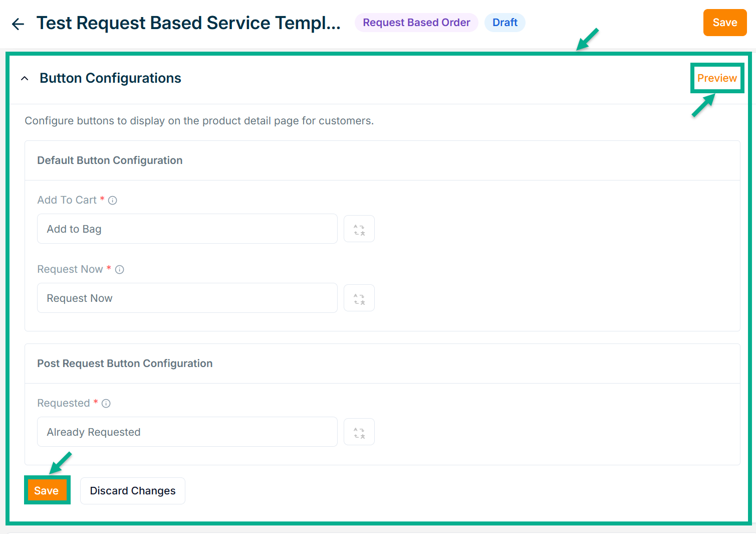The height and width of the screenshot is (534, 756).
Task: Click into the Add to Bag text field
Action: tap(187, 229)
